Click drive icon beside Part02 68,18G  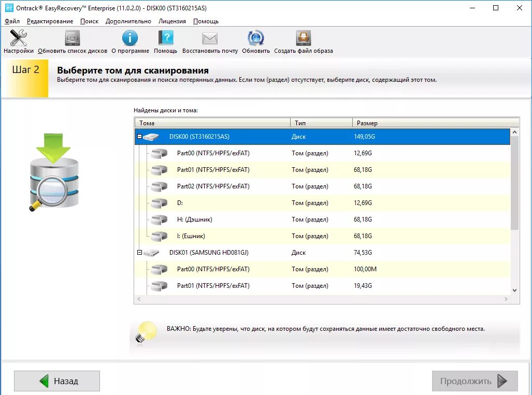pos(159,186)
